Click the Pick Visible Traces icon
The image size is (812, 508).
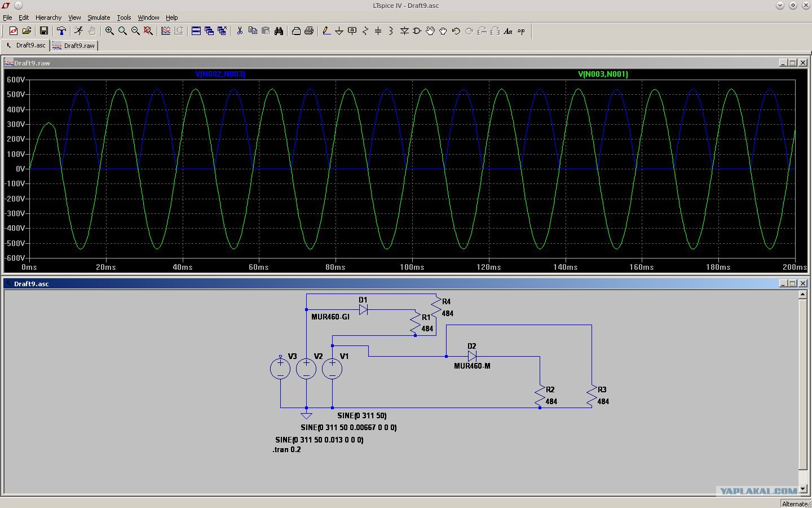click(166, 31)
